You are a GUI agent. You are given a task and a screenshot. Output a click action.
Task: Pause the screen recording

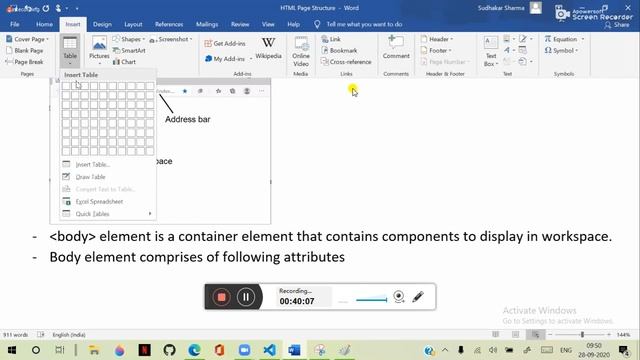(246, 297)
